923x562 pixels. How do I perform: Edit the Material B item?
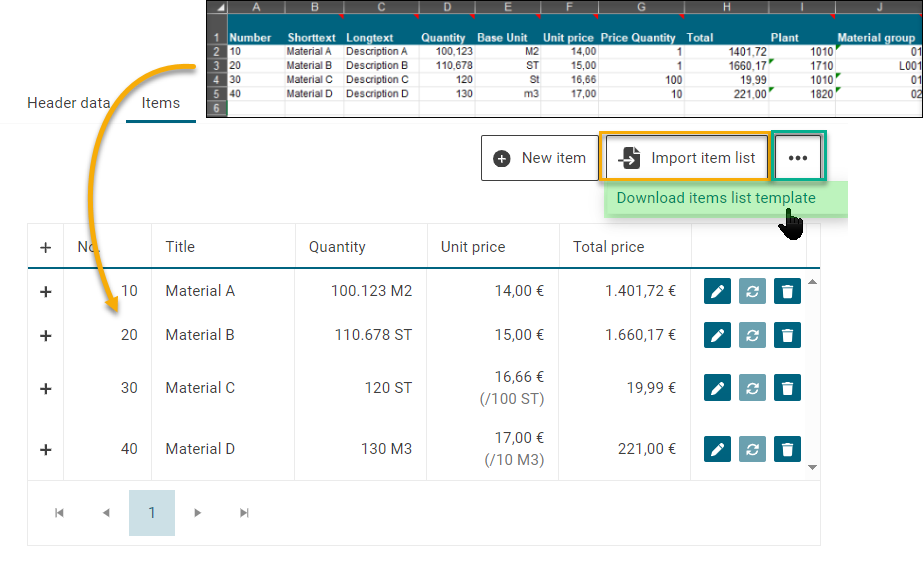717,335
